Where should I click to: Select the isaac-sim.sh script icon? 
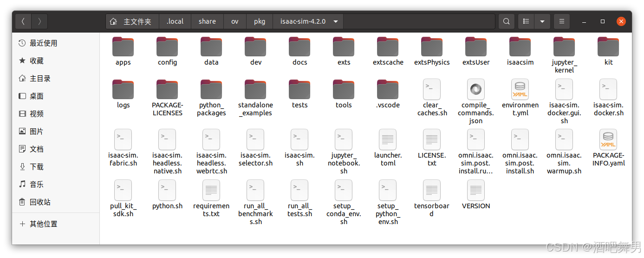(x=299, y=139)
